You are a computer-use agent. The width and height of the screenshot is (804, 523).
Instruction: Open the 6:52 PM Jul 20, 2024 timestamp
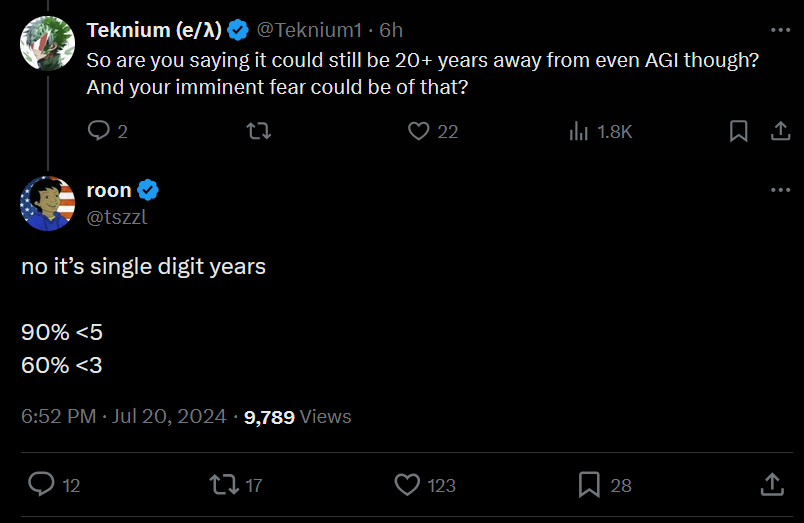tap(124, 416)
